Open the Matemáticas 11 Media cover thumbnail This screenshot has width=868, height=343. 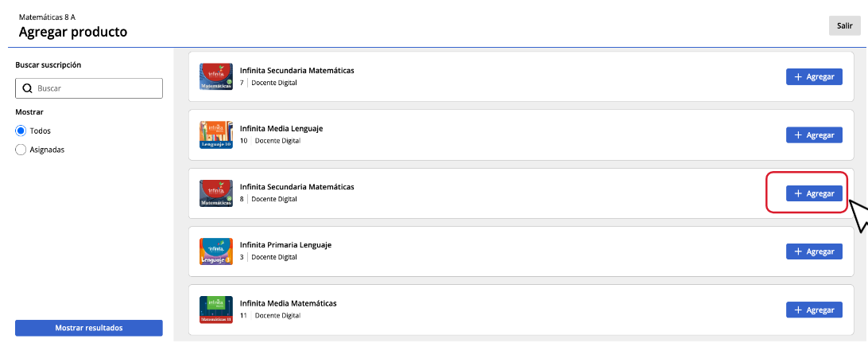(x=215, y=309)
